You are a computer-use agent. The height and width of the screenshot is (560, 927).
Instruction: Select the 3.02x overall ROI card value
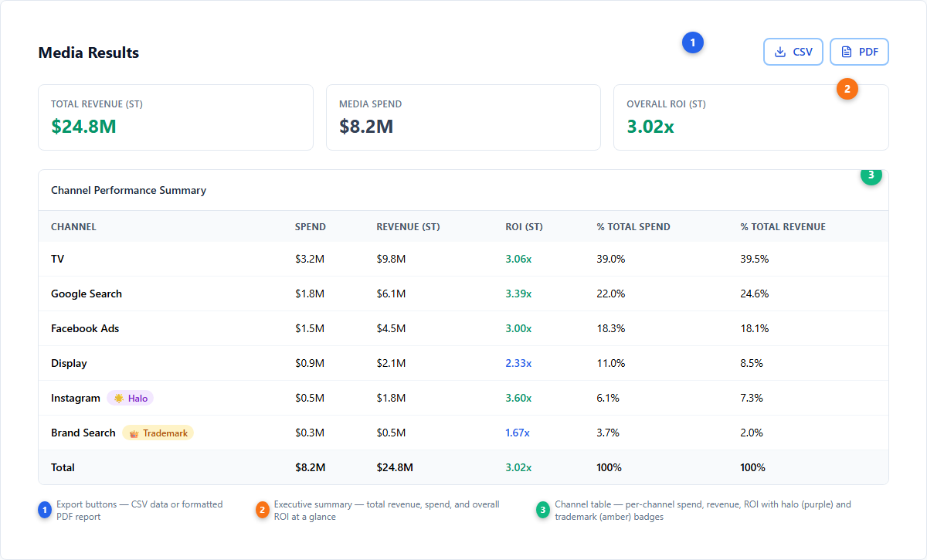tap(650, 126)
